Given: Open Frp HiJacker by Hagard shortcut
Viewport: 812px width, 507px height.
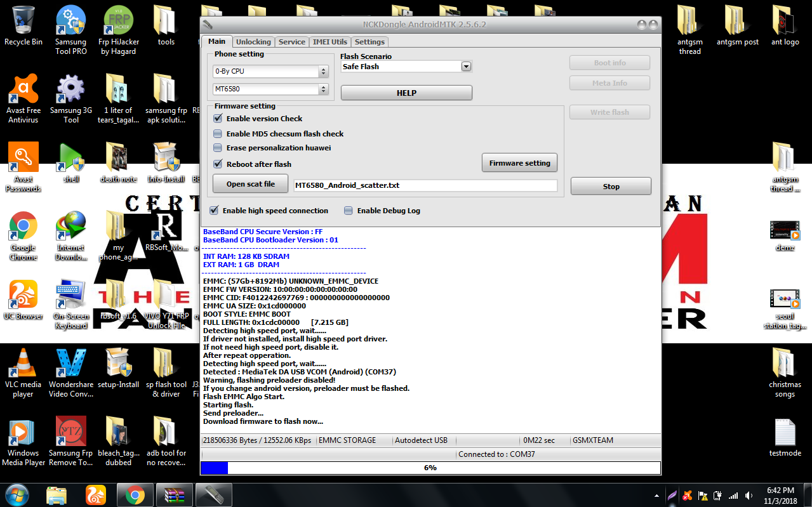Looking at the screenshot, I should tap(118, 30).
